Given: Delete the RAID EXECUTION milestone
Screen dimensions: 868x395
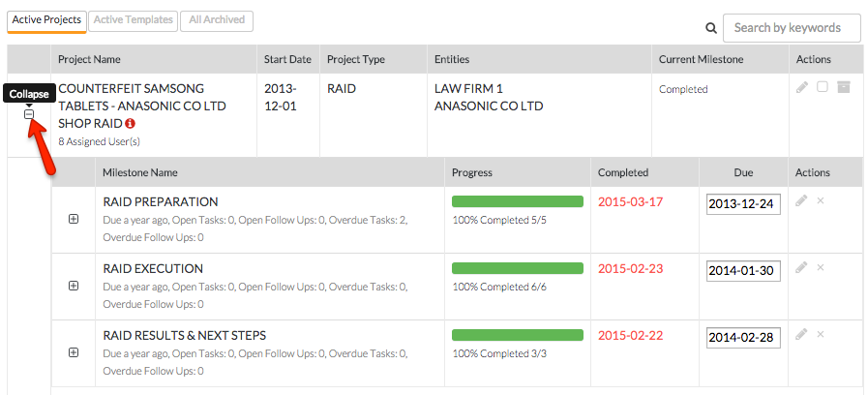Looking at the screenshot, I should click(821, 267).
